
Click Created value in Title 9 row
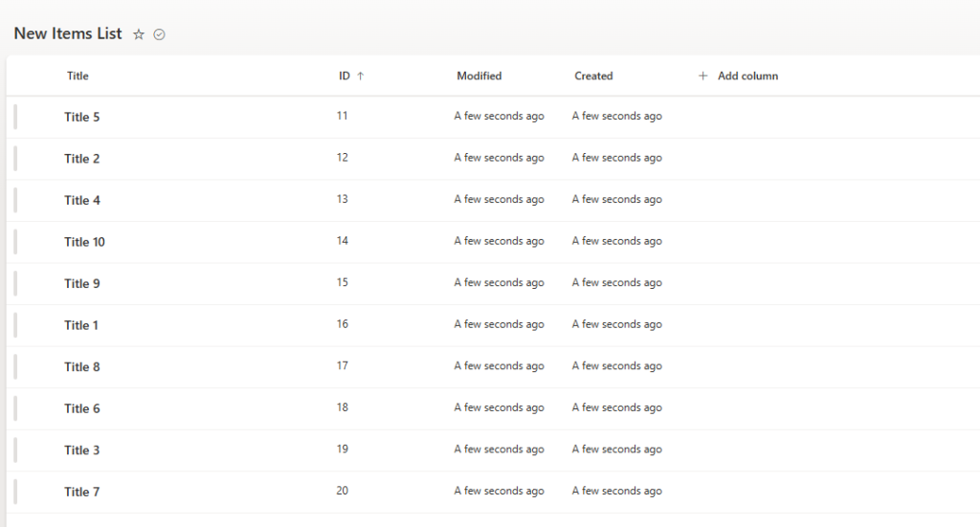[617, 283]
